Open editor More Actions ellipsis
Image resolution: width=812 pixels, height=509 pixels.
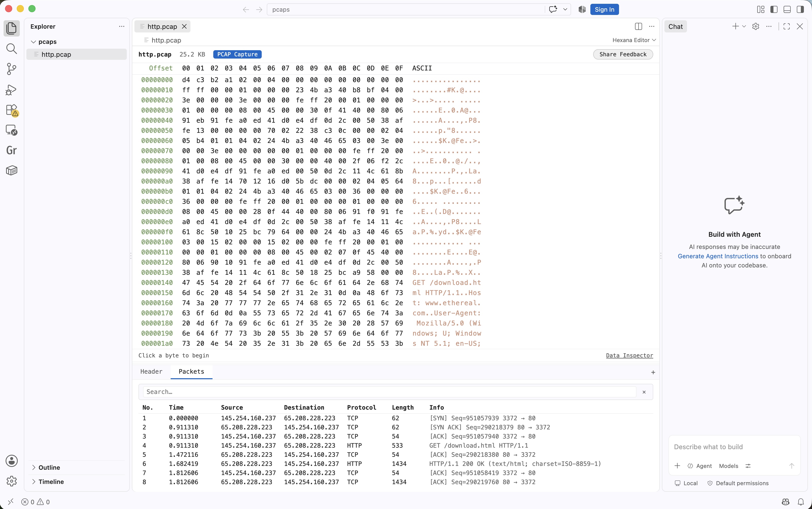tap(652, 26)
